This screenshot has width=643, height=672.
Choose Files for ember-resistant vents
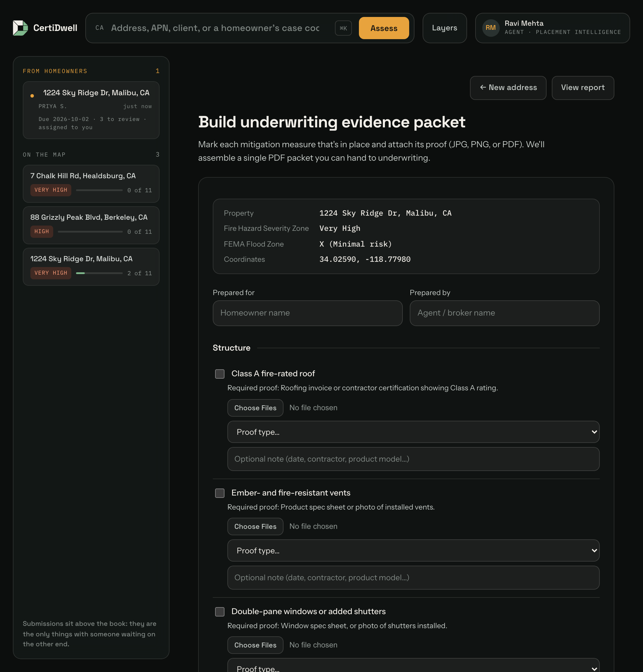(x=255, y=526)
